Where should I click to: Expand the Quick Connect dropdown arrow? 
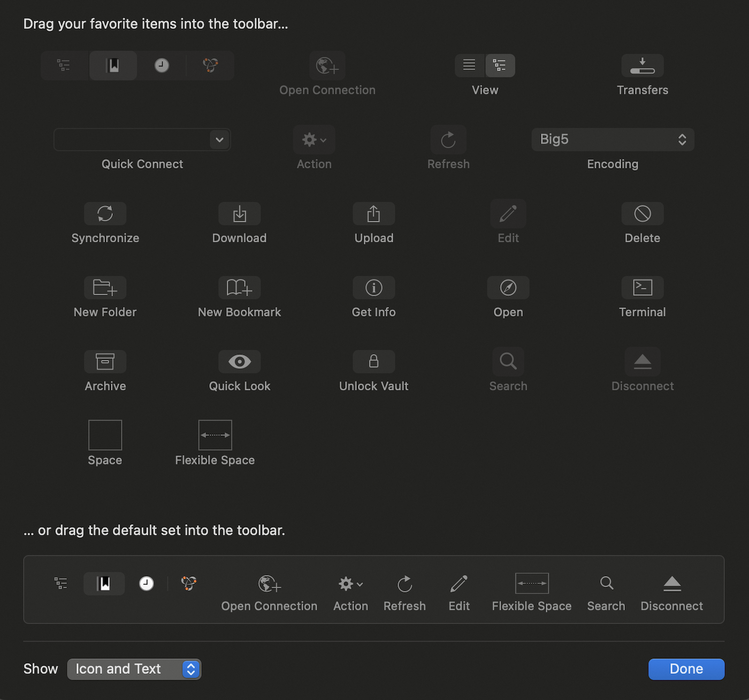click(x=219, y=140)
